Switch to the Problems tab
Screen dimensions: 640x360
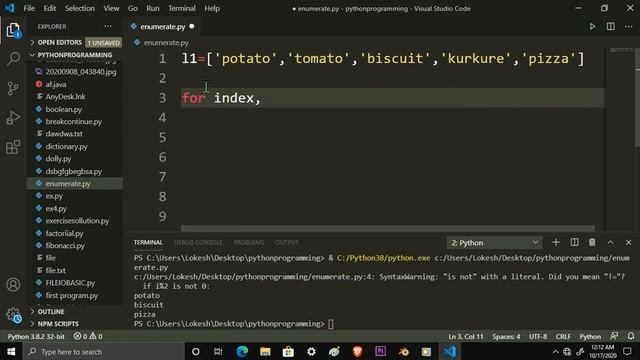[249, 242]
